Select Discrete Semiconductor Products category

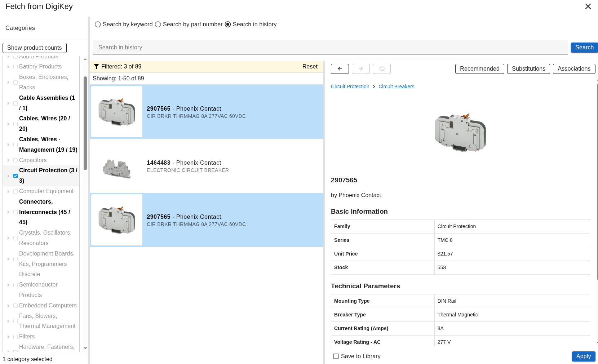[x=38, y=285]
